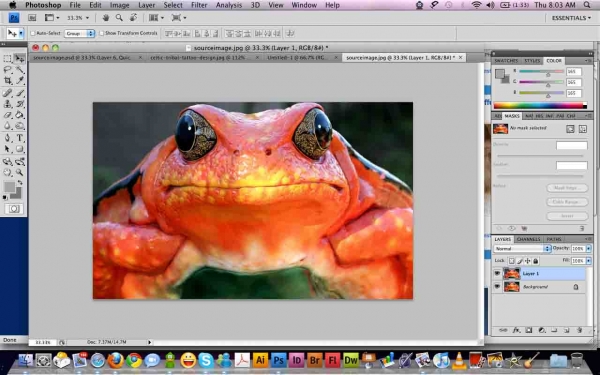Viewport: 600px width, 375px height.
Task: Open Color panel options menu
Action: 587,61
